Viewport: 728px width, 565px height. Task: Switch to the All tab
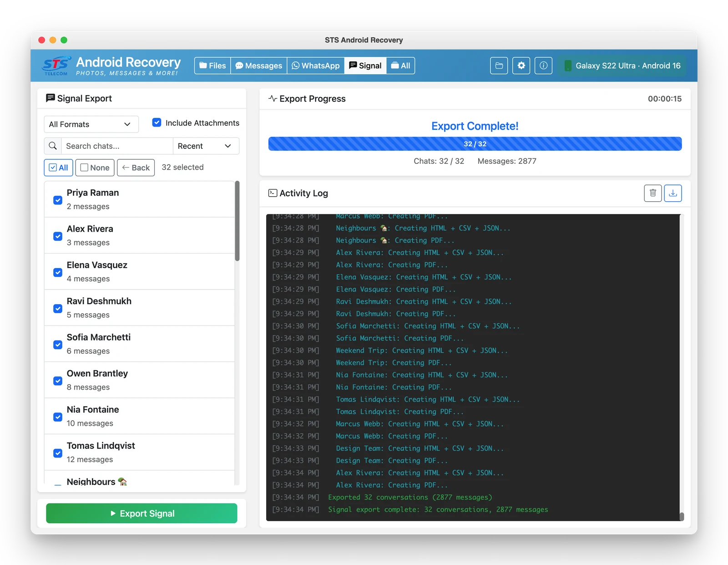[x=400, y=66]
